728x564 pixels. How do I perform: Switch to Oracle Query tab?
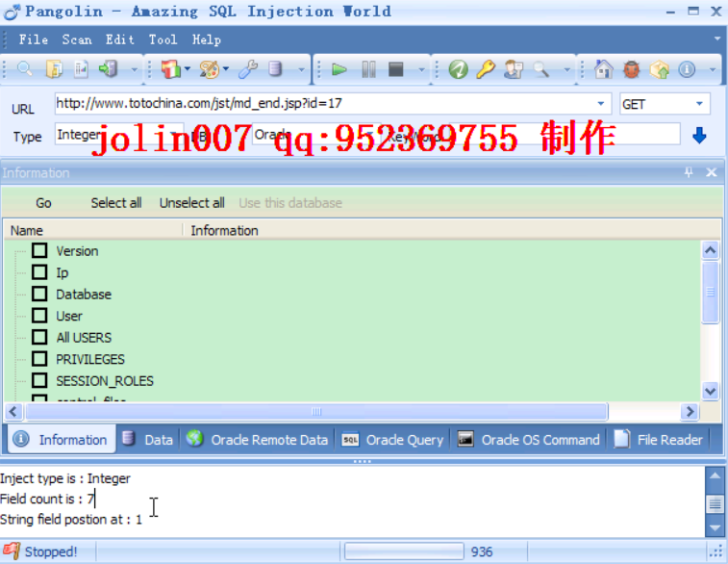[x=392, y=439]
